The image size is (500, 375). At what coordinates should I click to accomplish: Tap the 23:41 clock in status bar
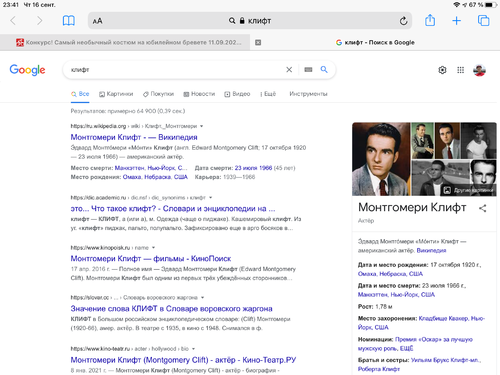11,5
